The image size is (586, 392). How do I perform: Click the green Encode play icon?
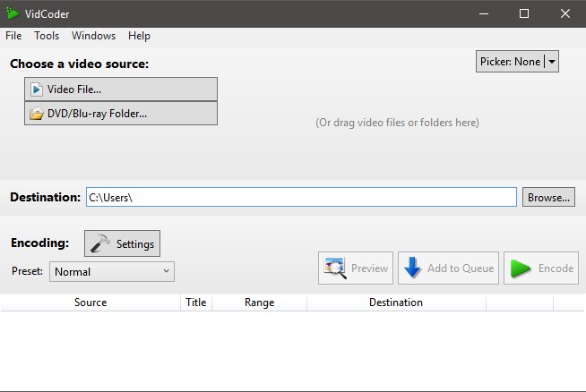pyautogui.click(x=521, y=268)
